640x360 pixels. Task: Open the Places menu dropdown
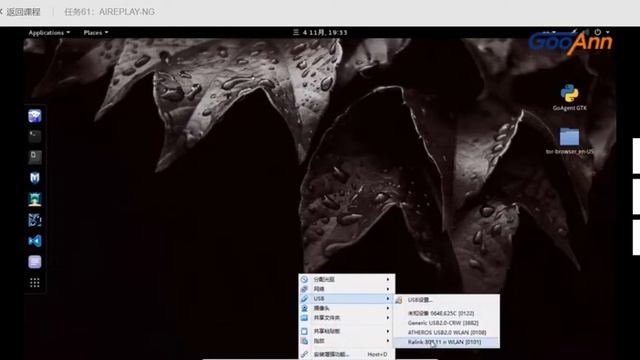[96, 33]
